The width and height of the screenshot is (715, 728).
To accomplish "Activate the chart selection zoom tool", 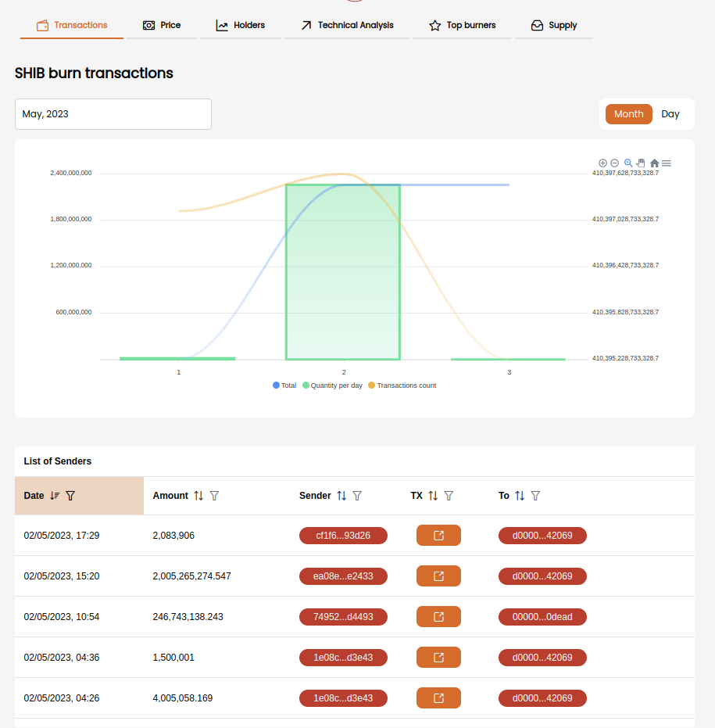I will (628, 163).
